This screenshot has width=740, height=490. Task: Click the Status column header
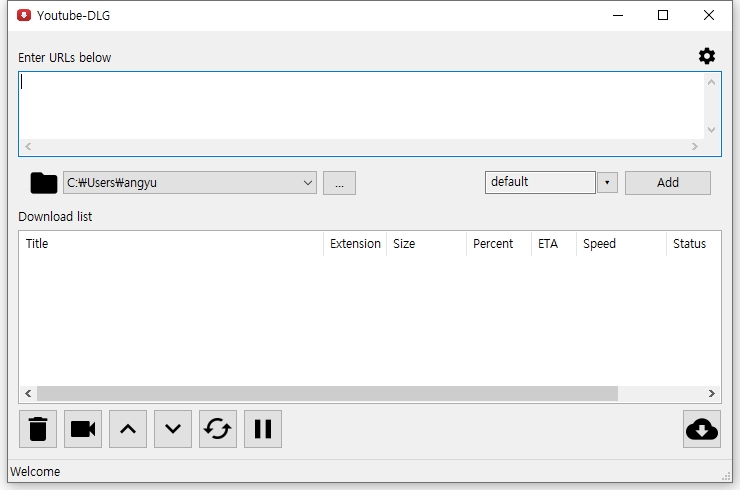694,244
